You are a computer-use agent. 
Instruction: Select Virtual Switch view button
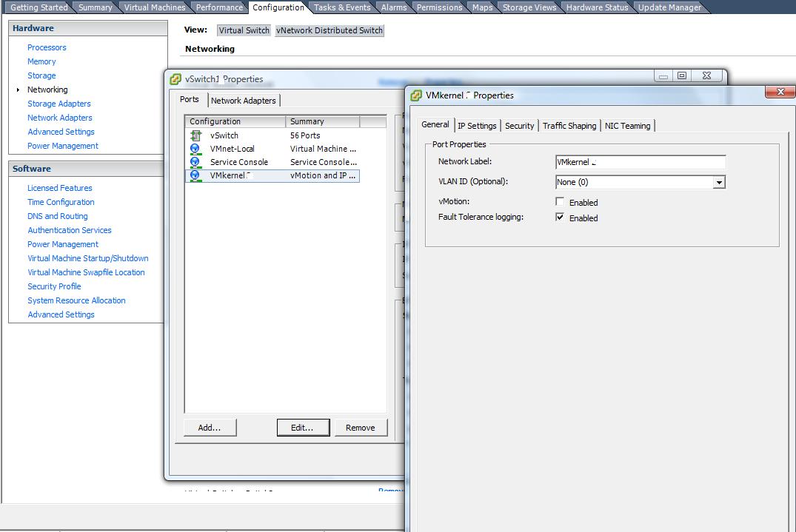244,30
